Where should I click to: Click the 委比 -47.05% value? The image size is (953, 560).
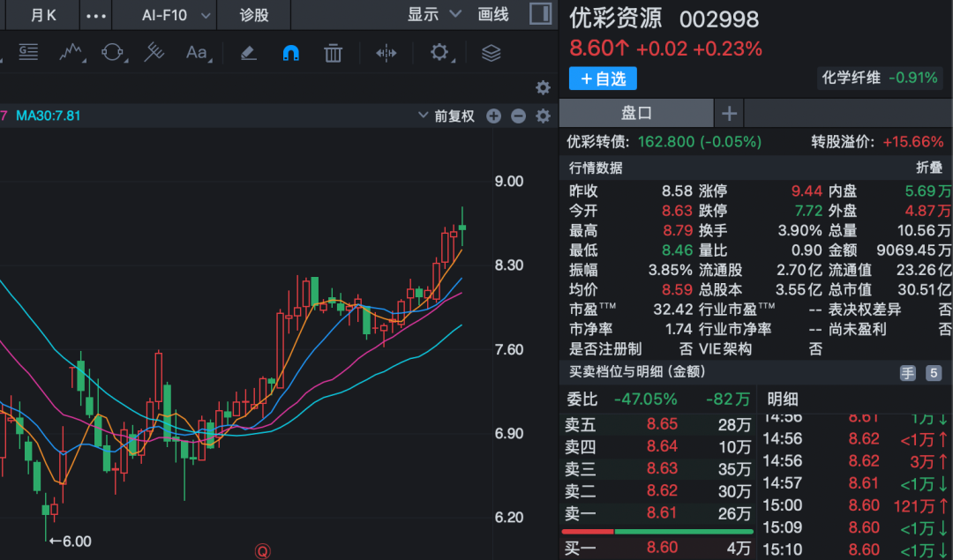click(x=645, y=399)
